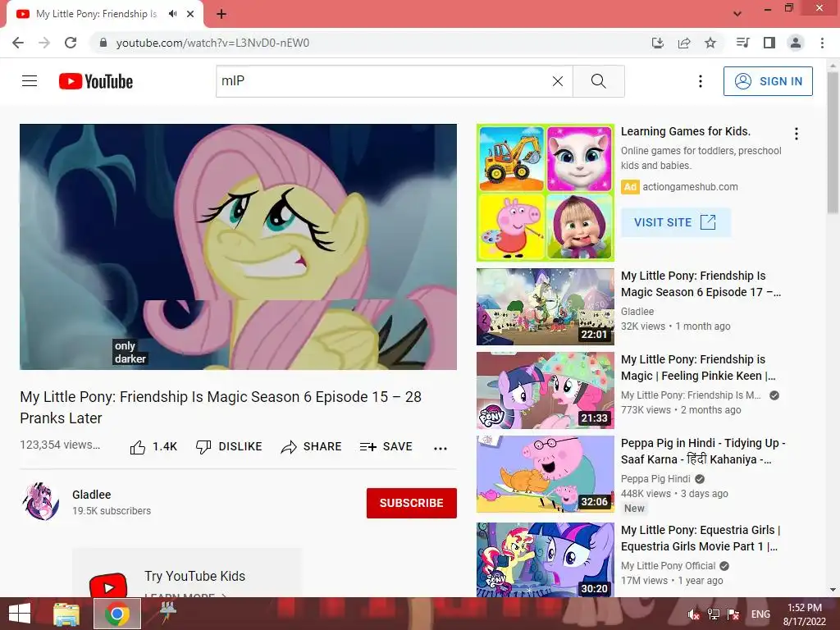The image size is (840, 630).
Task: Expand Chrome tab search chevron
Action: pos(737,14)
